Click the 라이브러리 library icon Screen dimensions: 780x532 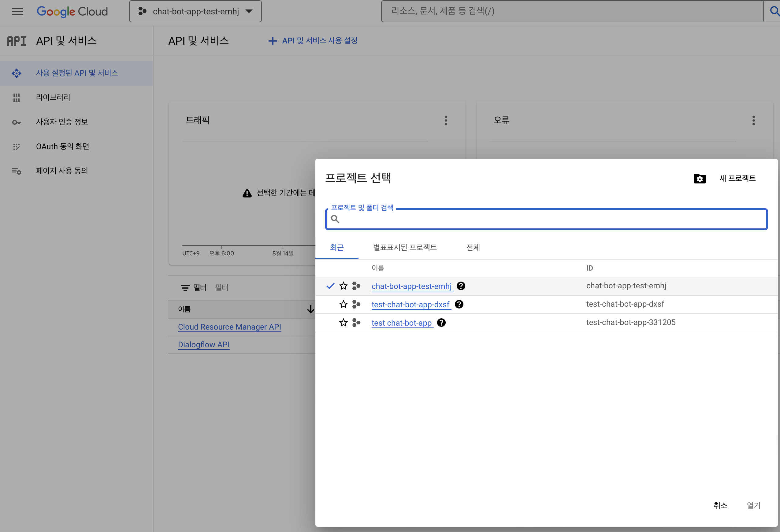tap(17, 98)
